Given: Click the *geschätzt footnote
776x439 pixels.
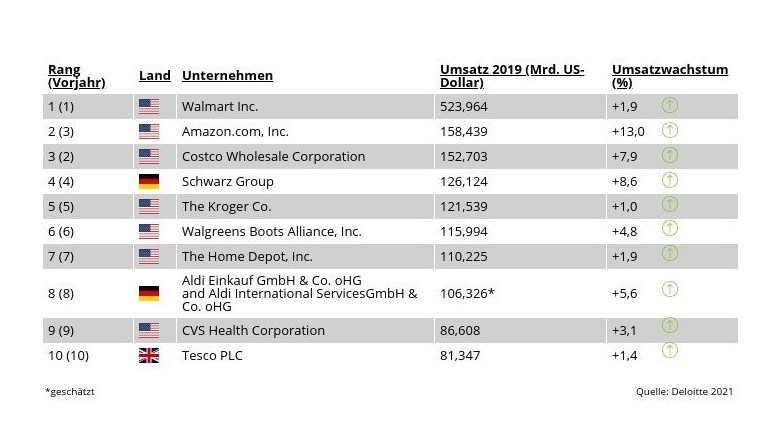Looking at the screenshot, I should tap(70, 391).
